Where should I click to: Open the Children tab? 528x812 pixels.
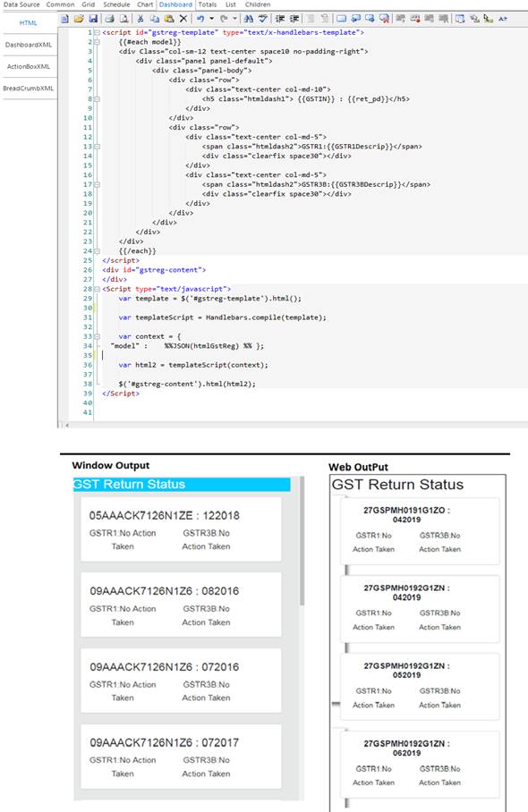[x=258, y=4]
